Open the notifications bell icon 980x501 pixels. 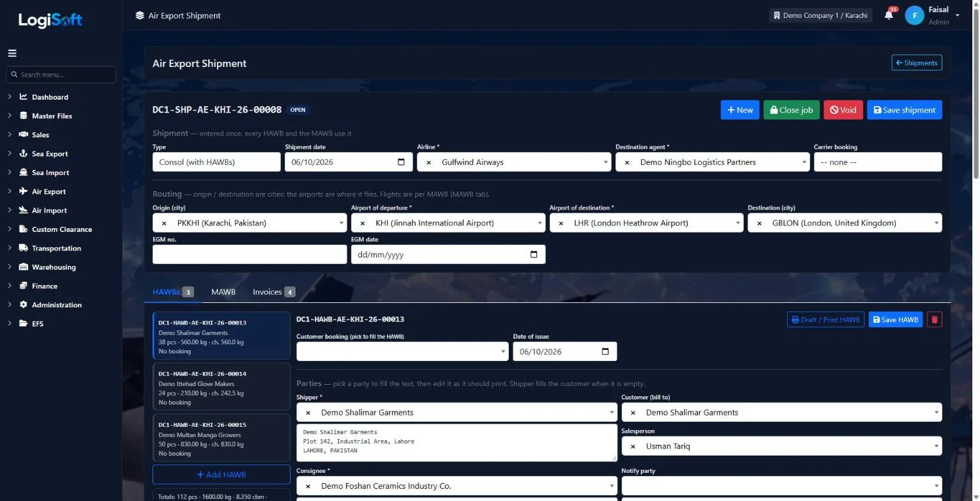tap(889, 15)
